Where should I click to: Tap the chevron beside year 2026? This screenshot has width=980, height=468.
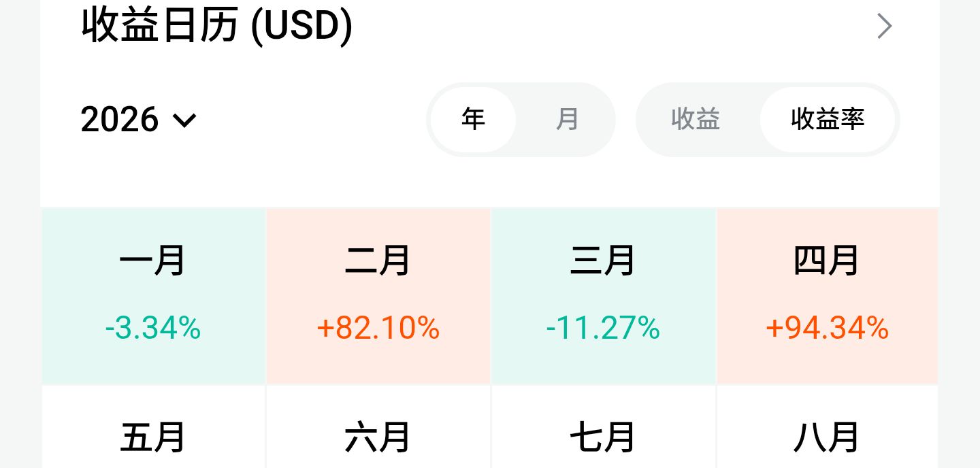click(x=184, y=120)
